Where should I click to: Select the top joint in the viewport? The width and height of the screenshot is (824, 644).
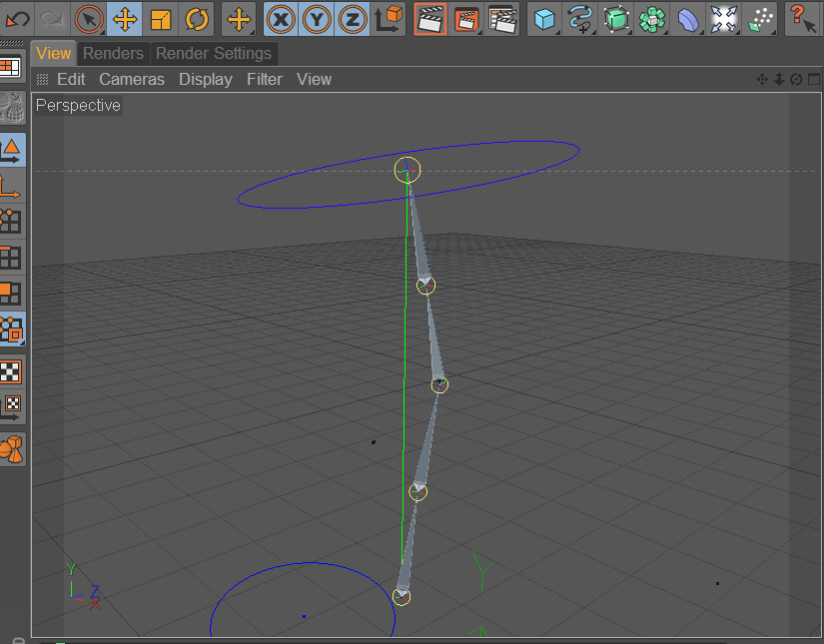pyautogui.click(x=408, y=170)
